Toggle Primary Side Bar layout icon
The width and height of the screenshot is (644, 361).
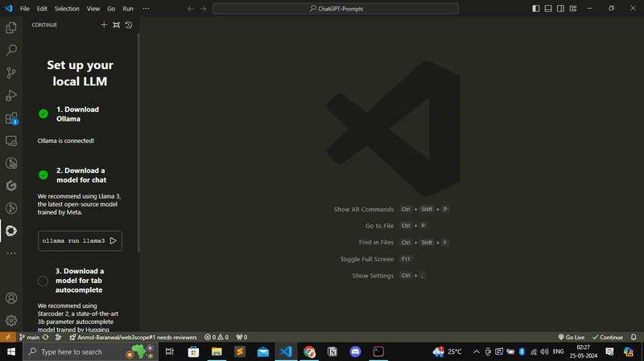[x=535, y=8]
